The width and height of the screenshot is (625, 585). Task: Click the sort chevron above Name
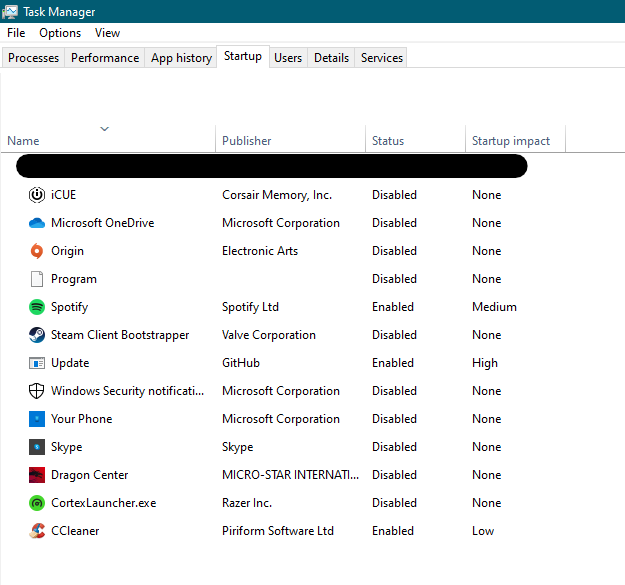[104, 129]
